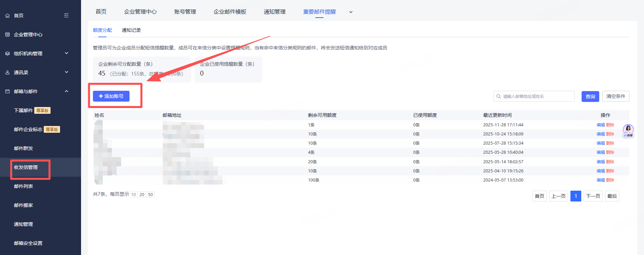The image size is (644, 255).
Task: Open 邮件企业标志 in sidebar
Action: pyautogui.click(x=28, y=129)
